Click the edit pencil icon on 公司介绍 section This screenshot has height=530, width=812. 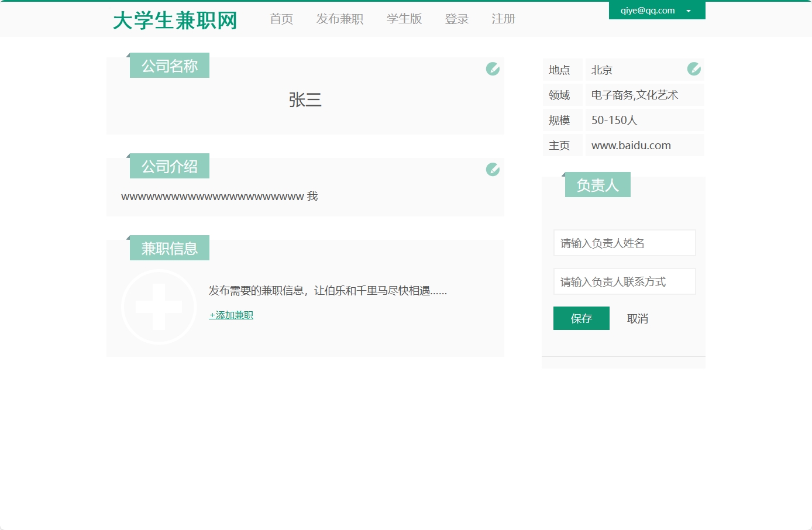[492, 169]
